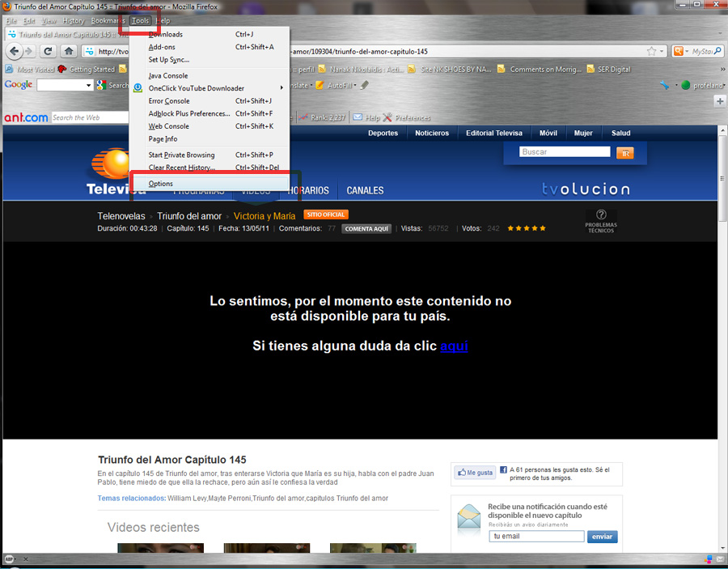
Task: Go back with the Back arrow button
Action: click(x=15, y=51)
